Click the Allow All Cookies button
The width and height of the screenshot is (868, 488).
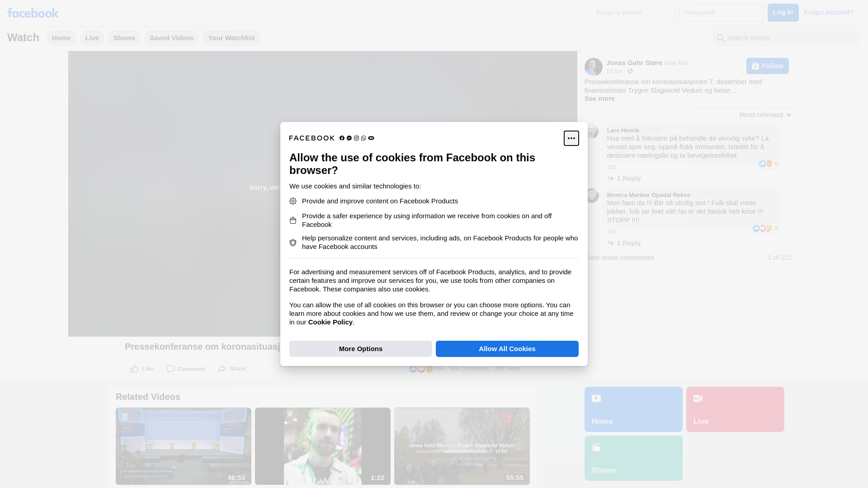pyautogui.click(x=507, y=349)
